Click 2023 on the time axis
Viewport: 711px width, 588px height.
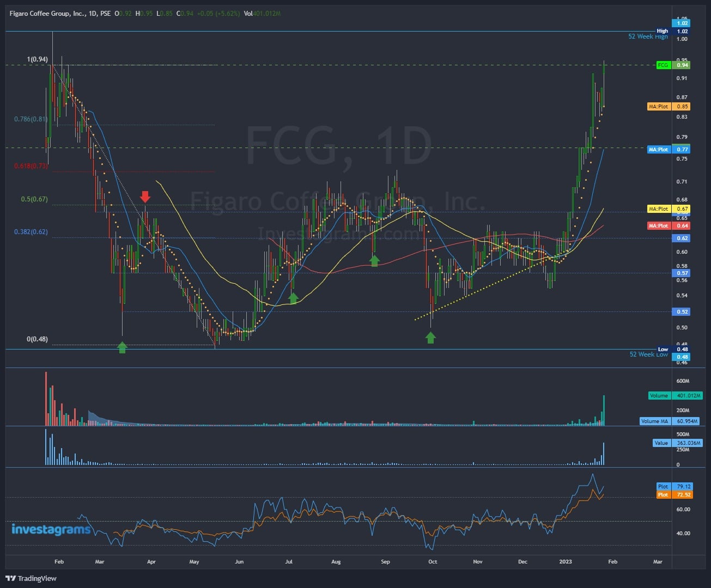pyautogui.click(x=566, y=561)
